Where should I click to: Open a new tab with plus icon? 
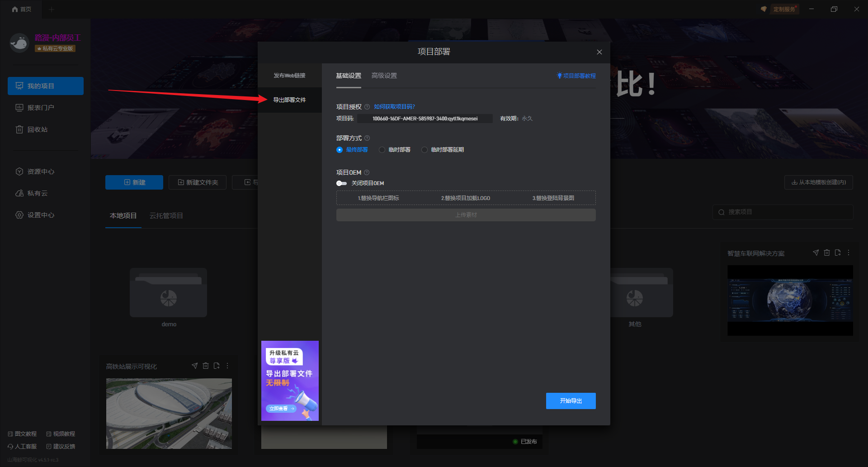[51, 9]
